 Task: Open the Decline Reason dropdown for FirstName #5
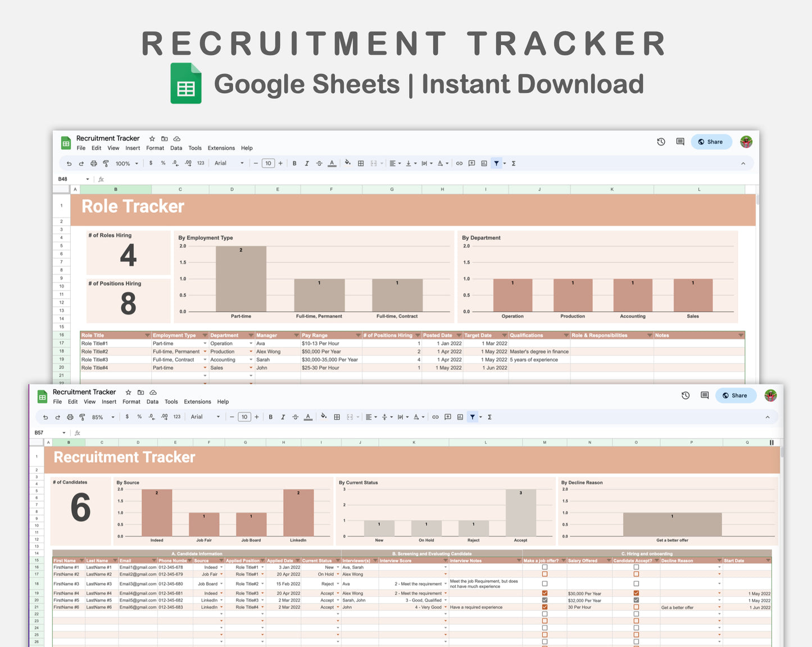point(719,600)
